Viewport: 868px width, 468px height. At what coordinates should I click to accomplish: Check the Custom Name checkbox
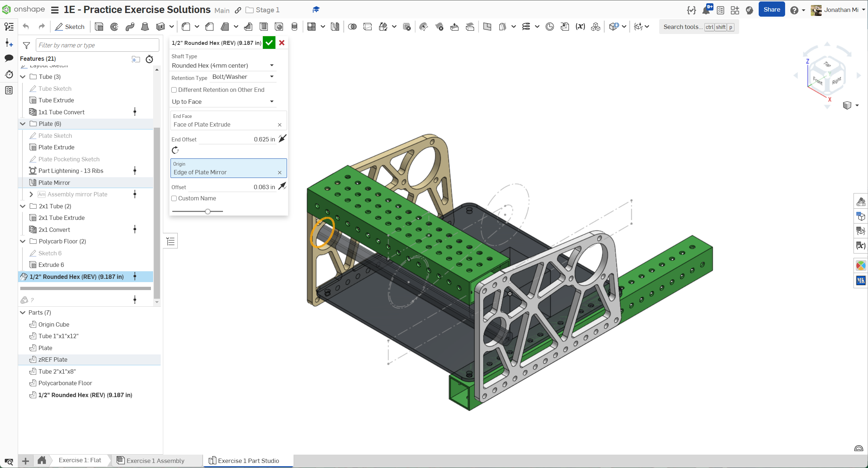(174, 199)
